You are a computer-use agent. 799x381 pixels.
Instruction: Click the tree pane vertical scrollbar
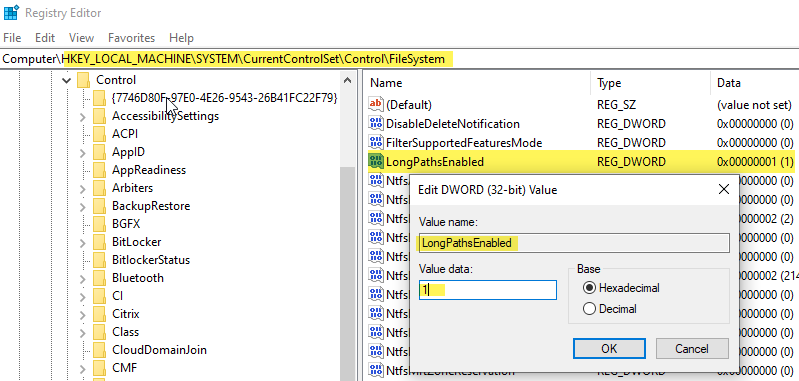pyautogui.click(x=348, y=227)
